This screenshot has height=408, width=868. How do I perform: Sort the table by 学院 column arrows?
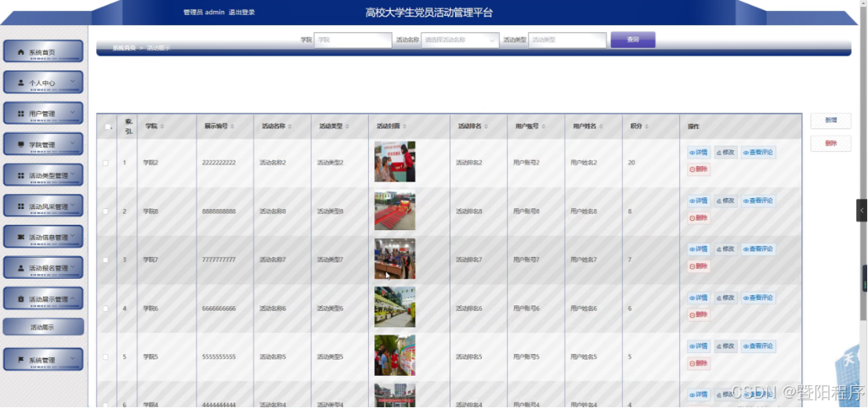162,126
